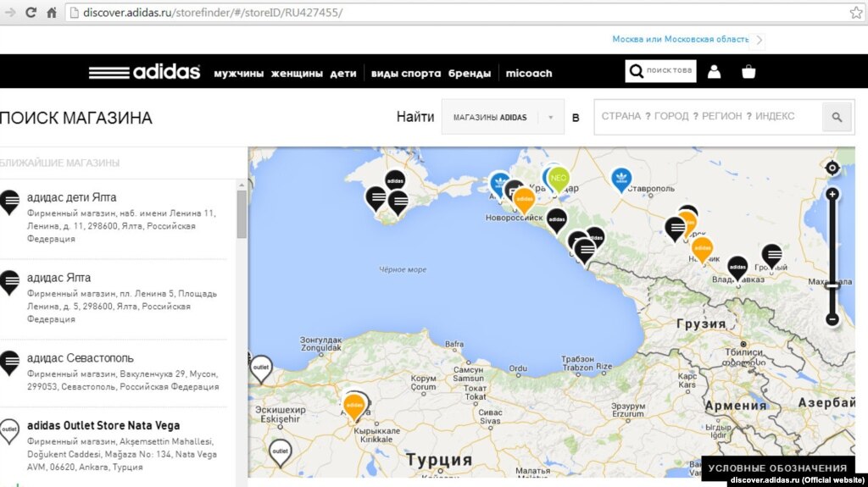Click the store icon beside адидас Севастополь
The height and width of the screenshot is (487, 868).
(x=9, y=363)
